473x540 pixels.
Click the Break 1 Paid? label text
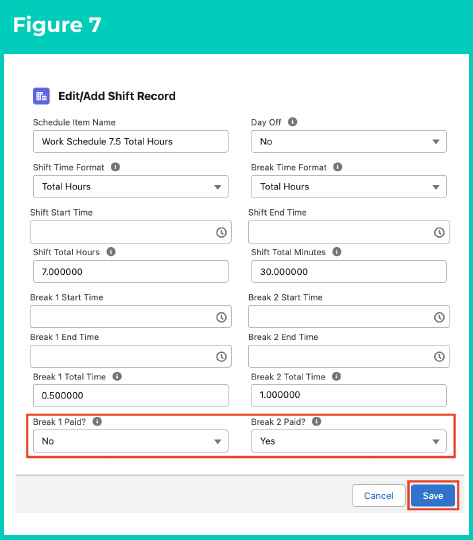click(x=59, y=422)
